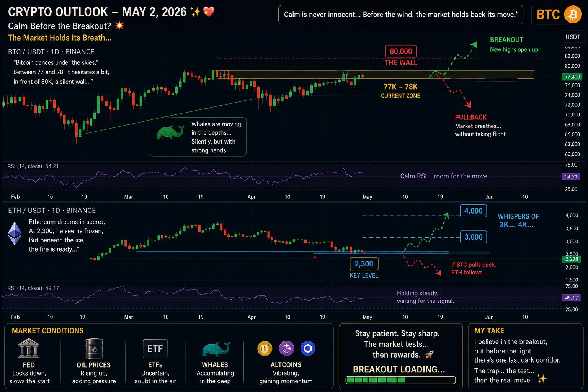588x392 pixels.
Task: Click the orange Bitcoin logo icon
Action: [573, 15]
